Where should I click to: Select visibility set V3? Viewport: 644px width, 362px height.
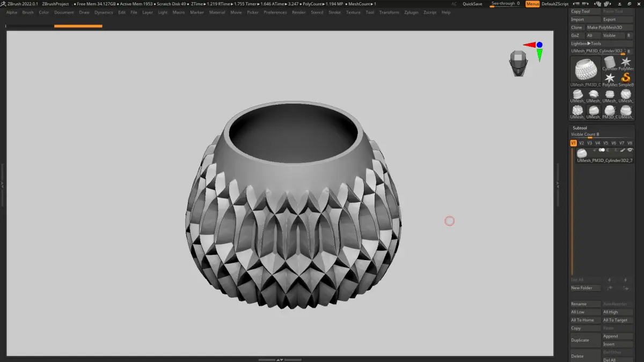tap(589, 143)
